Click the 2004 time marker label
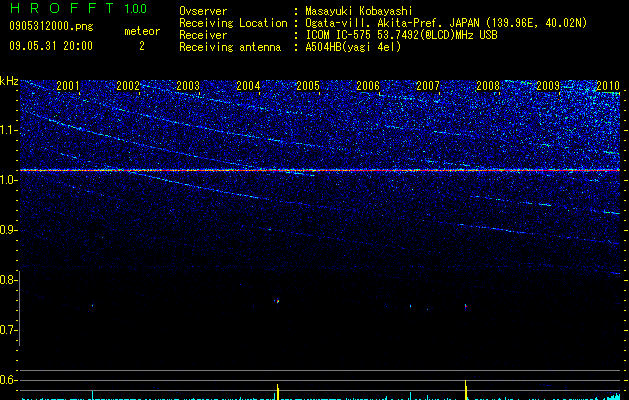629x400 pixels. pos(248,85)
